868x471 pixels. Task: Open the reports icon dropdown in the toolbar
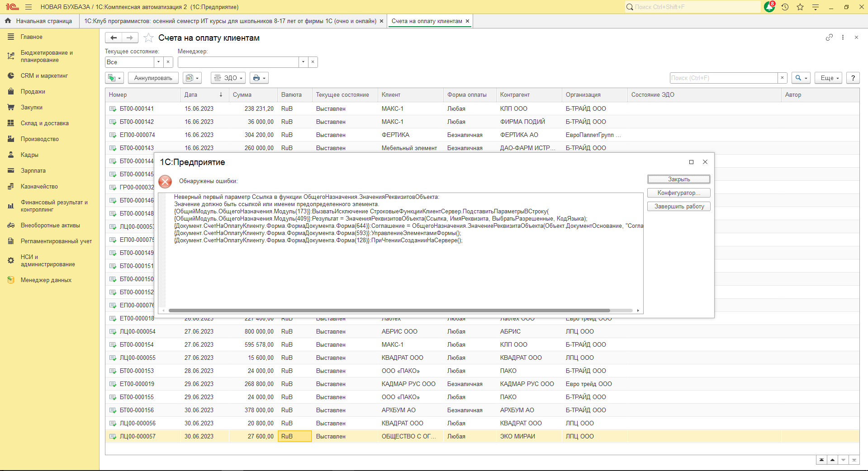coord(192,78)
